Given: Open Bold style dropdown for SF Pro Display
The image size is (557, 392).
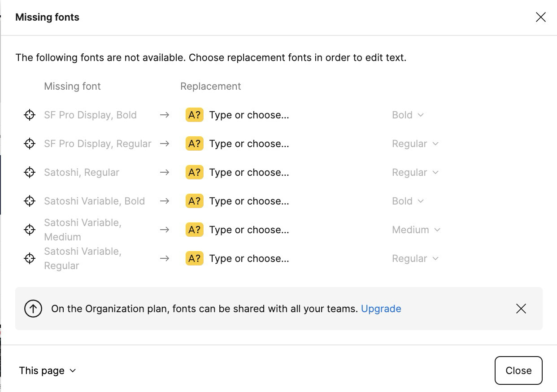Looking at the screenshot, I should [408, 115].
